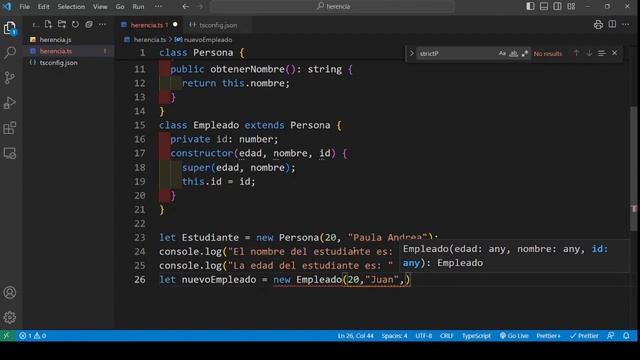Close the find widget
640x360 pixels.
coord(614,53)
